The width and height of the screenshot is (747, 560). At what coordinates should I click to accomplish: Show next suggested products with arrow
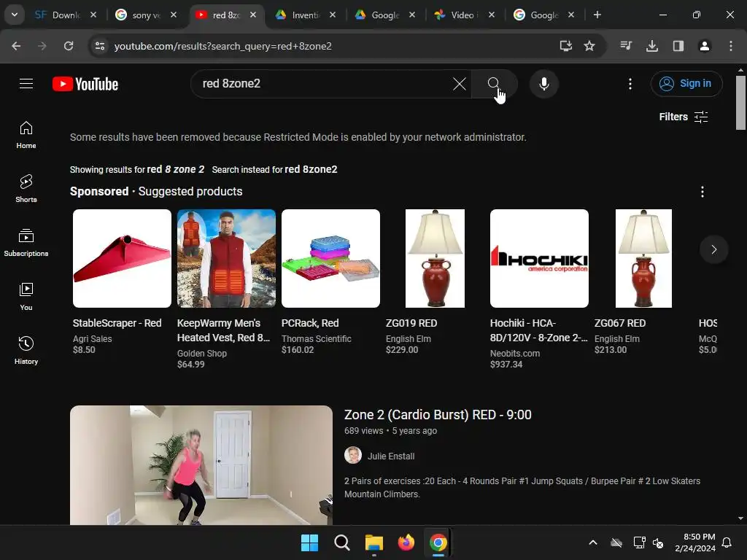point(713,249)
